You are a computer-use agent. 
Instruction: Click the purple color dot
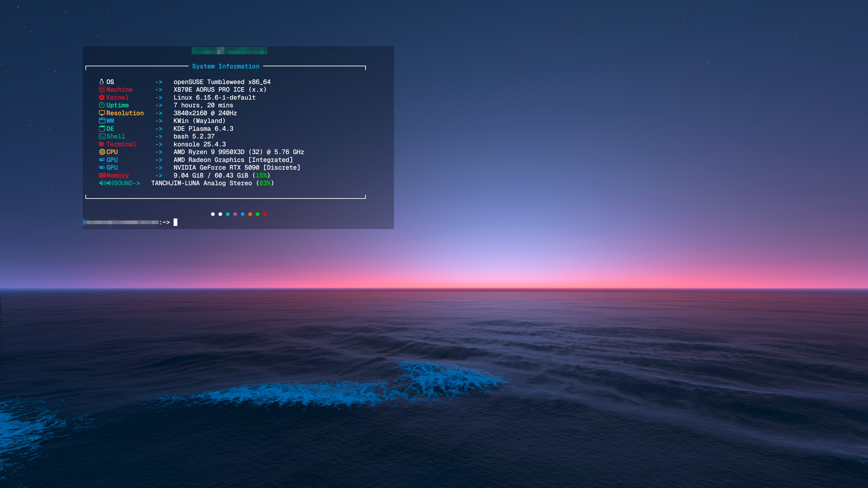pos(235,214)
